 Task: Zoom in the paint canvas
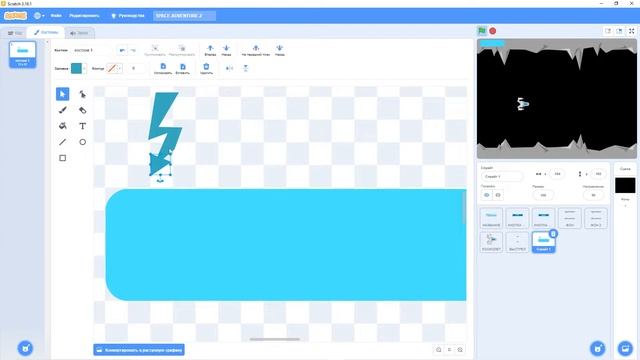pyautogui.click(x=460, y=350)
